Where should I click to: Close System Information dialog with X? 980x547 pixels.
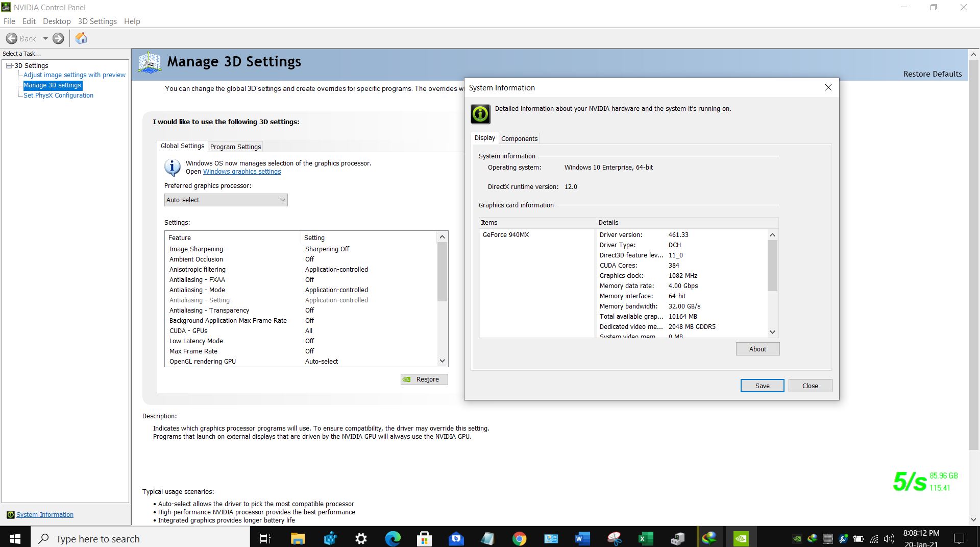(x=828, y=88)
